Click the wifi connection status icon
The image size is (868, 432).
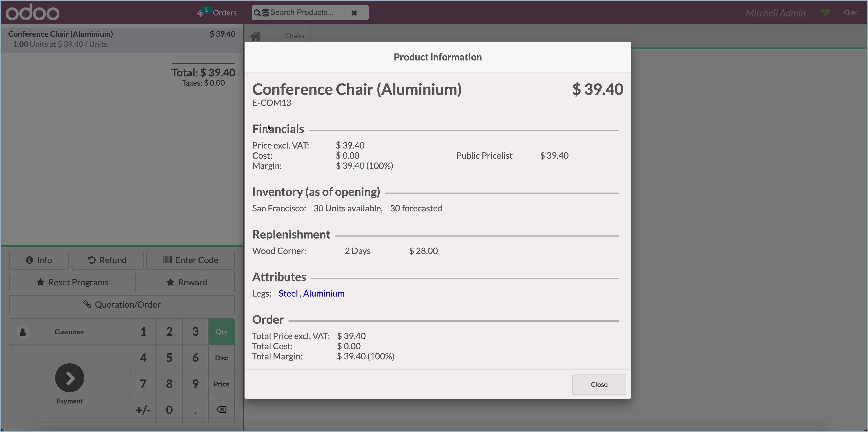825,13
